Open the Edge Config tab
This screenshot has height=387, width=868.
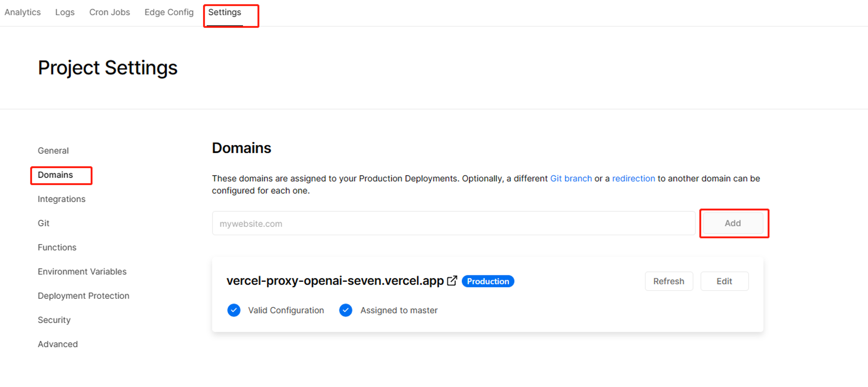pyautogui.click(x=169, y=12)
